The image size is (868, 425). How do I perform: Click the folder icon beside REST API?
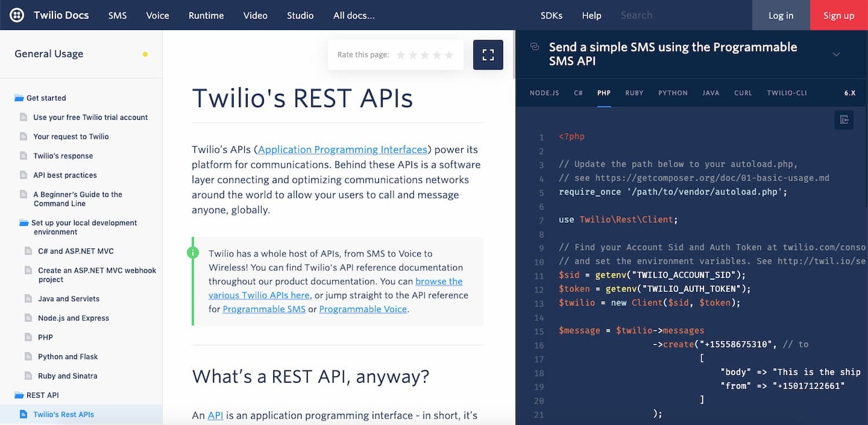[20, 395]
